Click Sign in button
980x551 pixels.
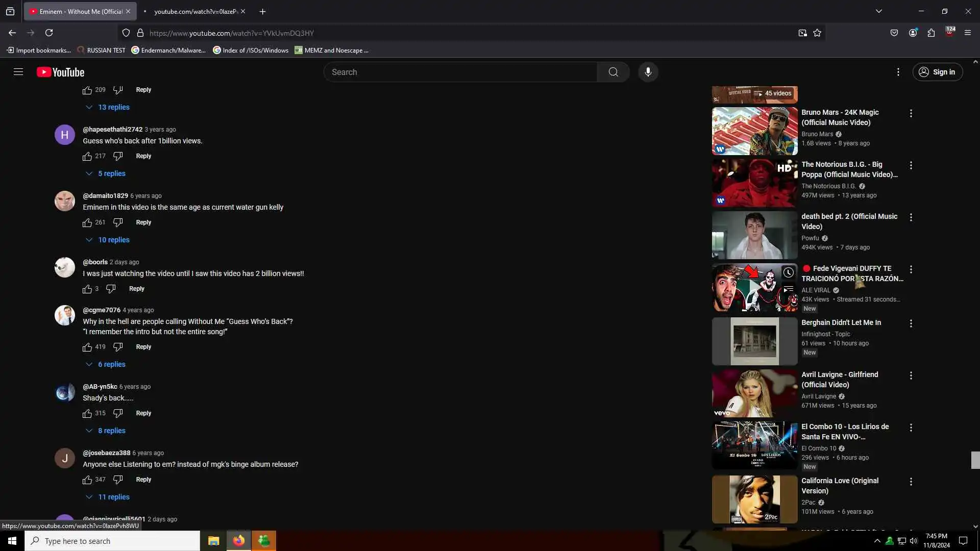tap(937, 72)
